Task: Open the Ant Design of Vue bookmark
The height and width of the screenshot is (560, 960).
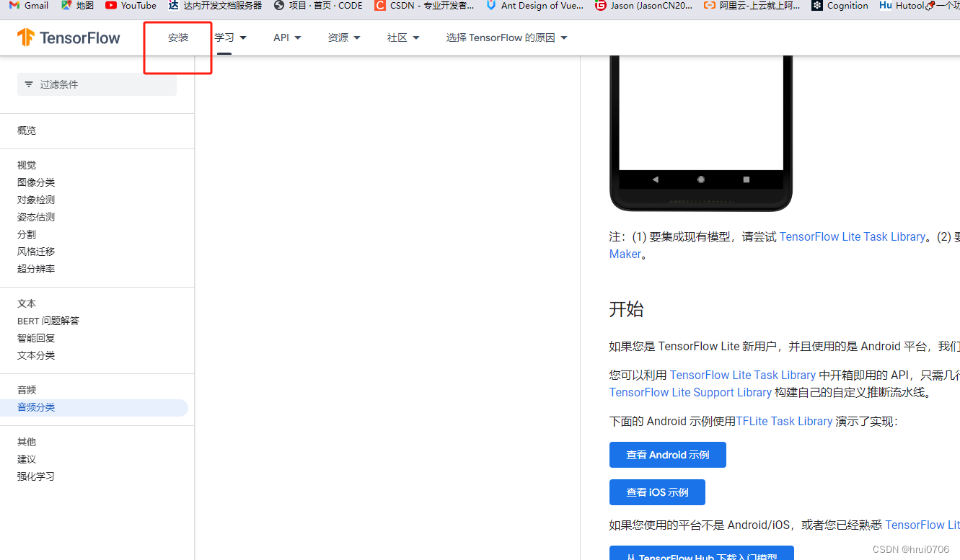Action: tap(535, 6)
